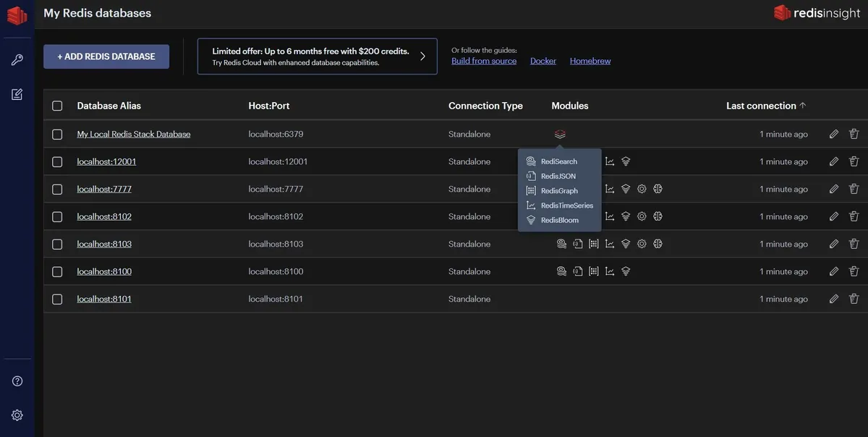Click the edit pencil for localhost:12001
Screen dimensions: 868x437
coord(833,160)
